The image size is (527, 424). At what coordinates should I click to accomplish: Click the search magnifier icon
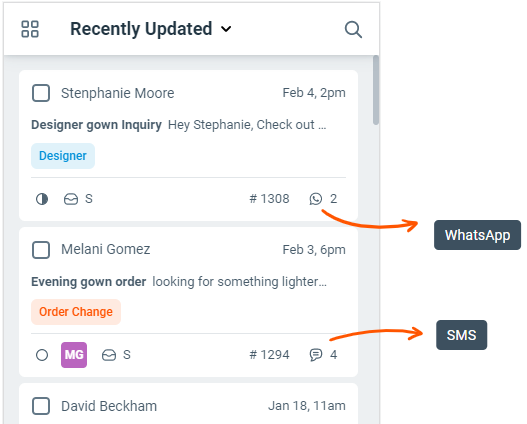point(353,30)
